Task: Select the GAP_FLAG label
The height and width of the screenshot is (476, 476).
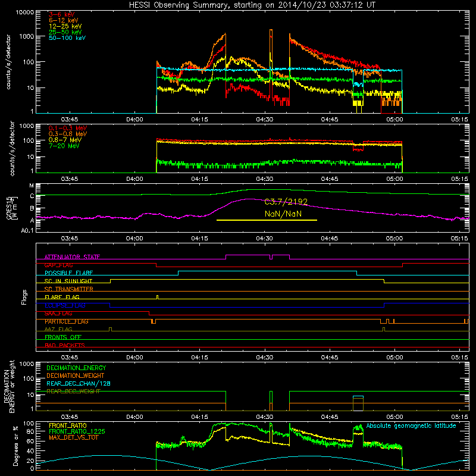Action: pyautogui.click(x=58, y=265)
